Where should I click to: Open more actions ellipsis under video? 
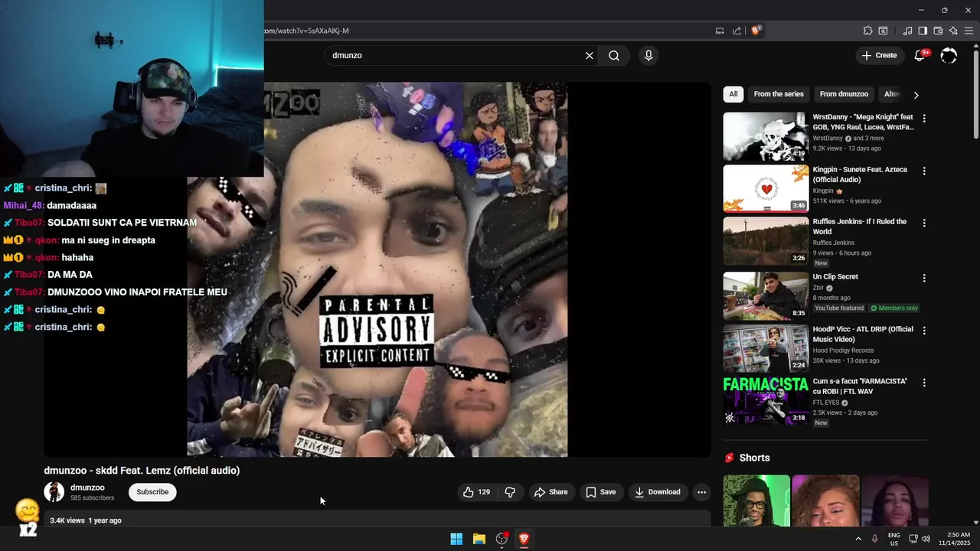701,492
